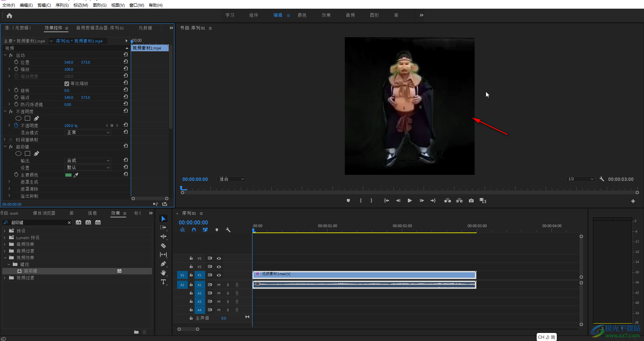
Task: Open the Media Browser tab
Action: coord(44,213)
